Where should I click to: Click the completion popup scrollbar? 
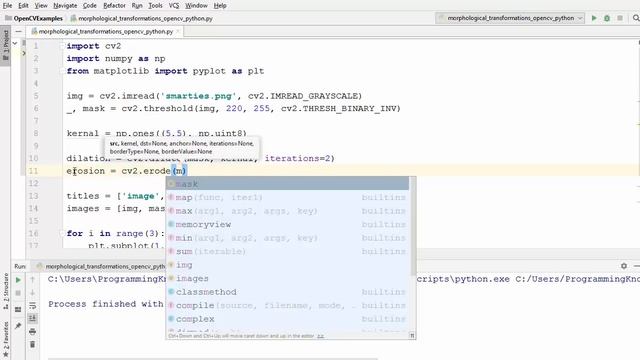pyautogui.click(x=413, y=227)
